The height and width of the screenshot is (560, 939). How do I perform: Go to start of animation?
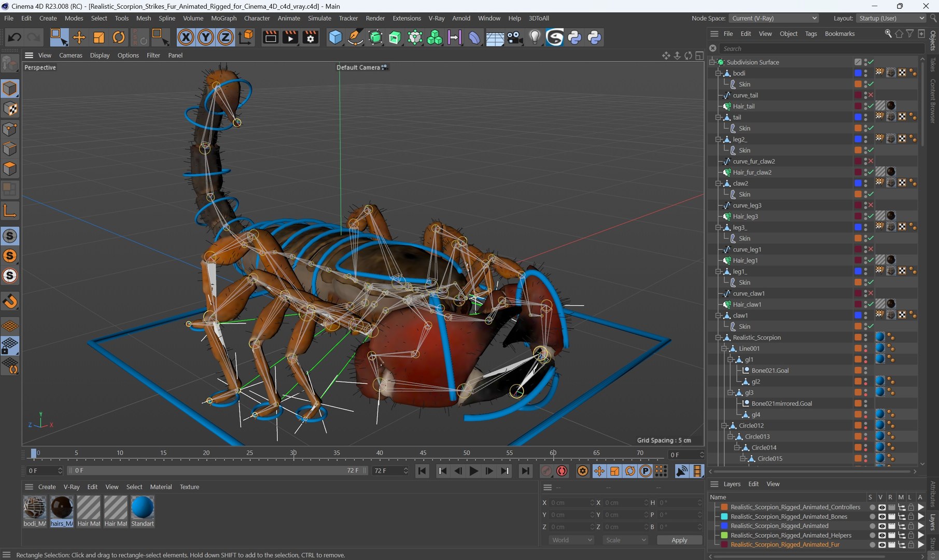(422, 471)
